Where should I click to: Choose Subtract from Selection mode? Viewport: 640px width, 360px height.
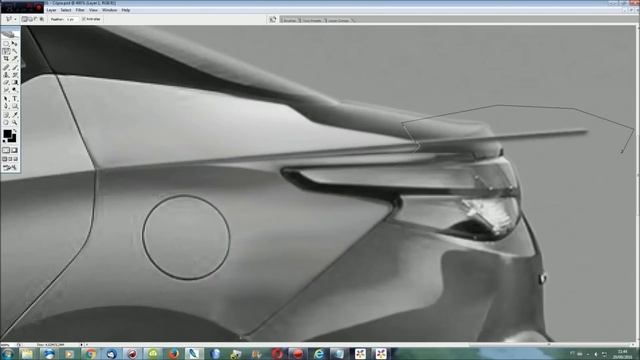coord(36,19)
